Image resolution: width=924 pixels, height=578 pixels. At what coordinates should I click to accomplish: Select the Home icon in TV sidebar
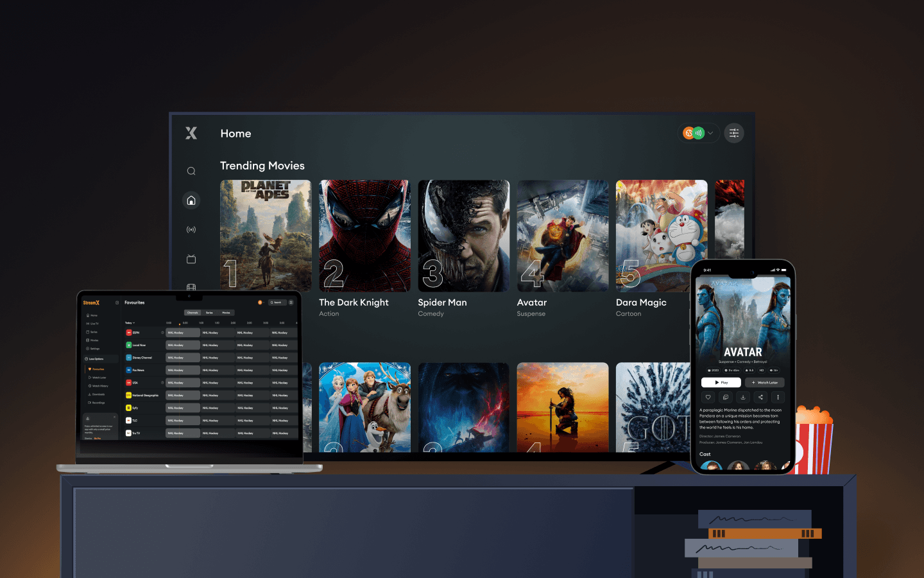pos(191,200)
